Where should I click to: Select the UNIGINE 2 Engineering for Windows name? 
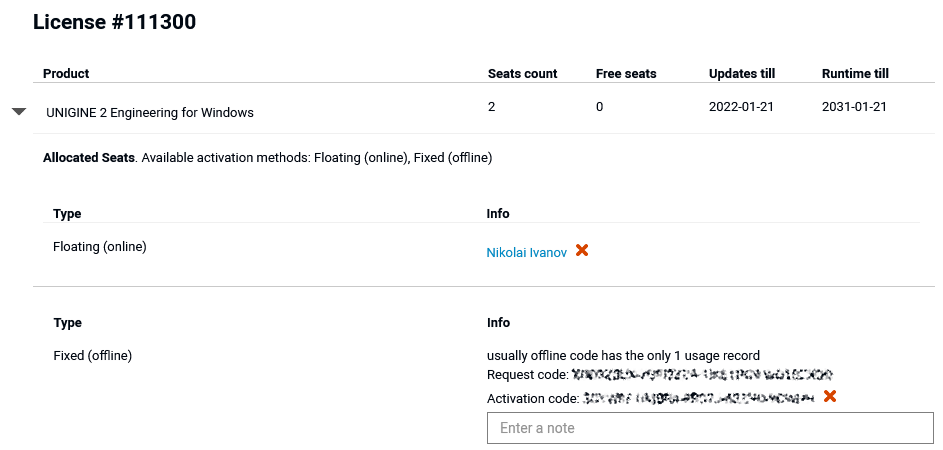coord(150,112)
